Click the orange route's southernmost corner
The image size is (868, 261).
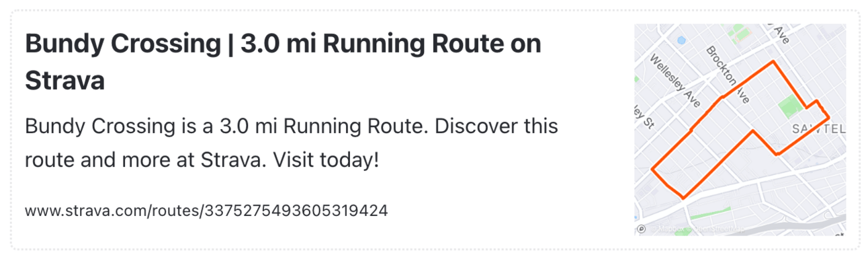(683, 198)
